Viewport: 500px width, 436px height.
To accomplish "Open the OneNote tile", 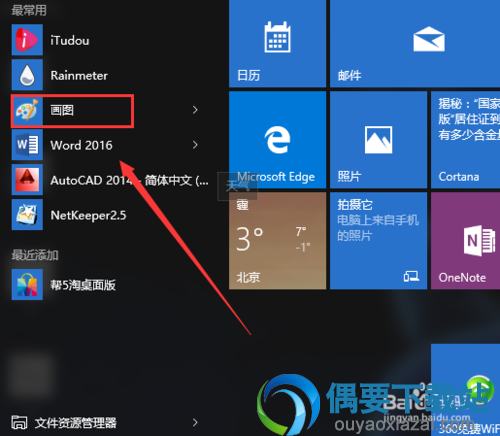I will (x=465, y=241).
